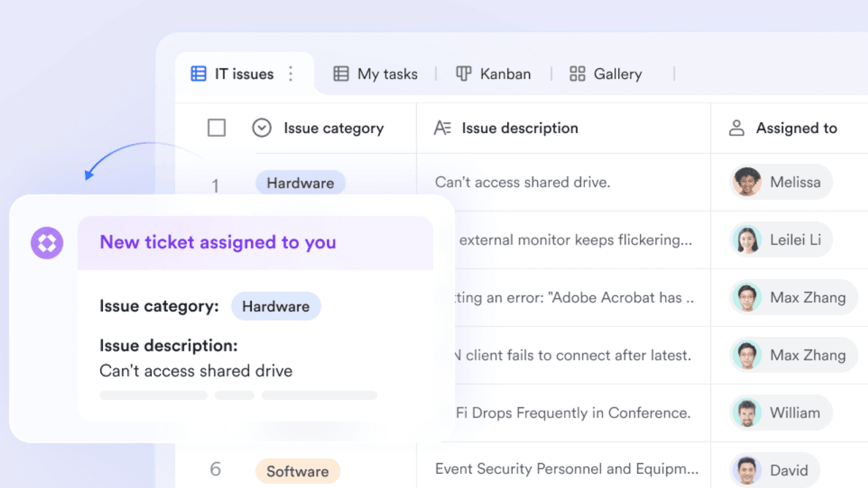The image size is (868, 488).
Task: Click the William assignee name
Action: (x=795, y=413)
